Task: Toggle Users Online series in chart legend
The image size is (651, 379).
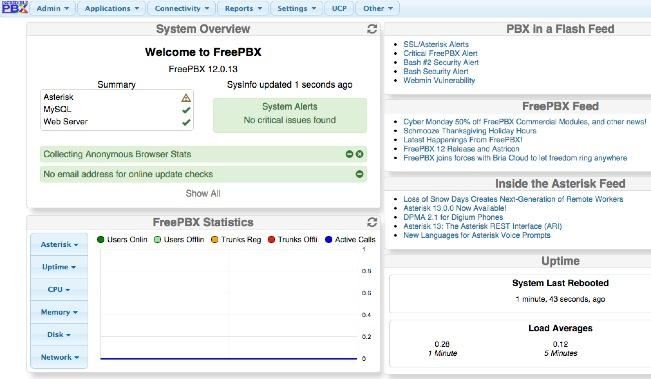Action: 122,240
